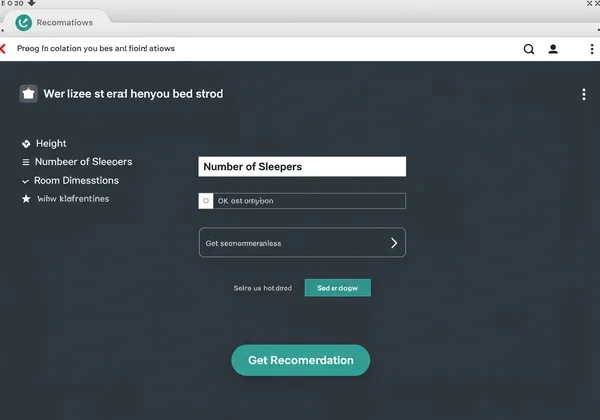Open search with the magnifier icon
The image size is (600, 420).
pyautogui.click(x=528, y=49)
